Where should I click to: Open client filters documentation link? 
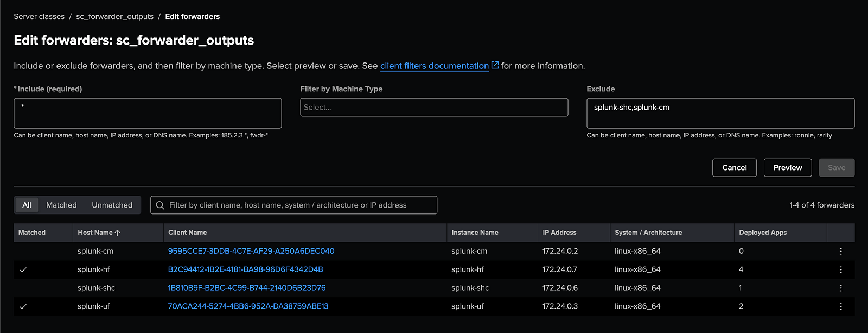(x=434, y=66)
